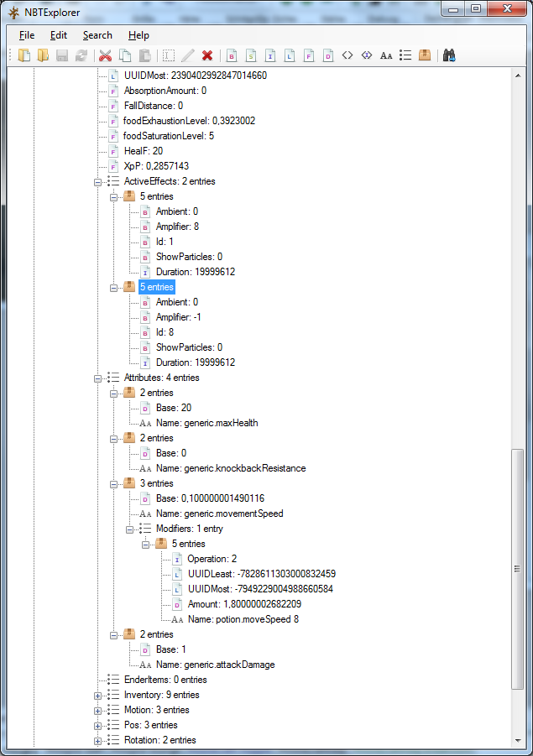Add a Short tag with the S icon
533x756 pixels.
coord(251,55)
